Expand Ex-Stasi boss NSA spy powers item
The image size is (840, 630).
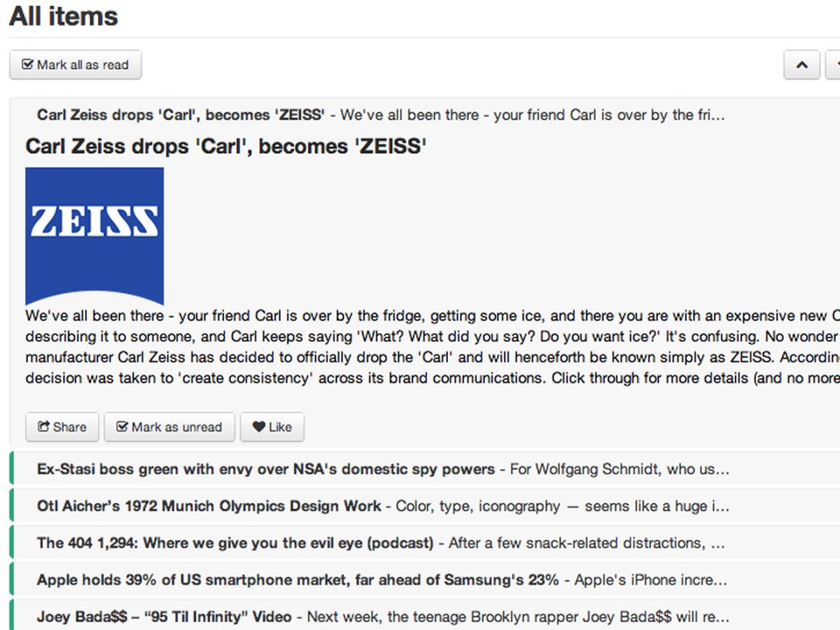point(425,469)
